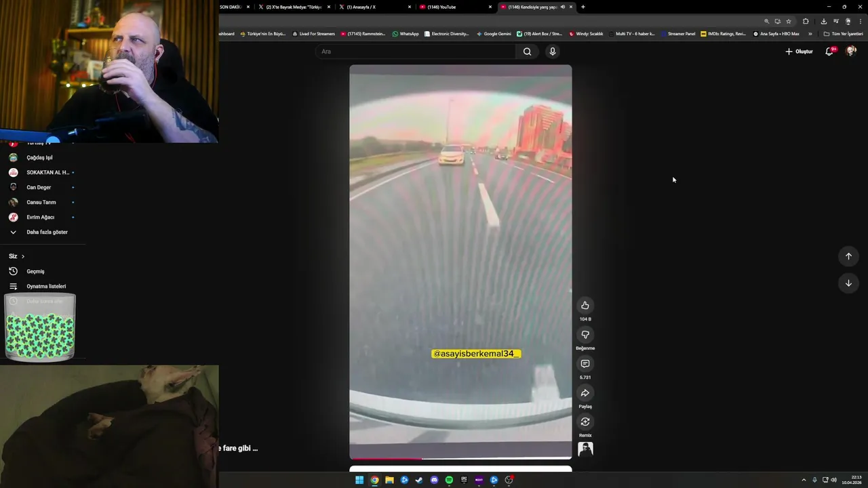Open Can Değer subscription channel

(x=42, y=187)
